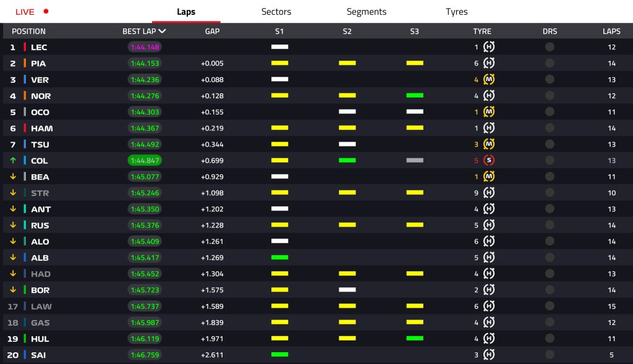Viewport: 633px width, 364px height.
Task: Open the Tyres tab
Action: (456, 11)
